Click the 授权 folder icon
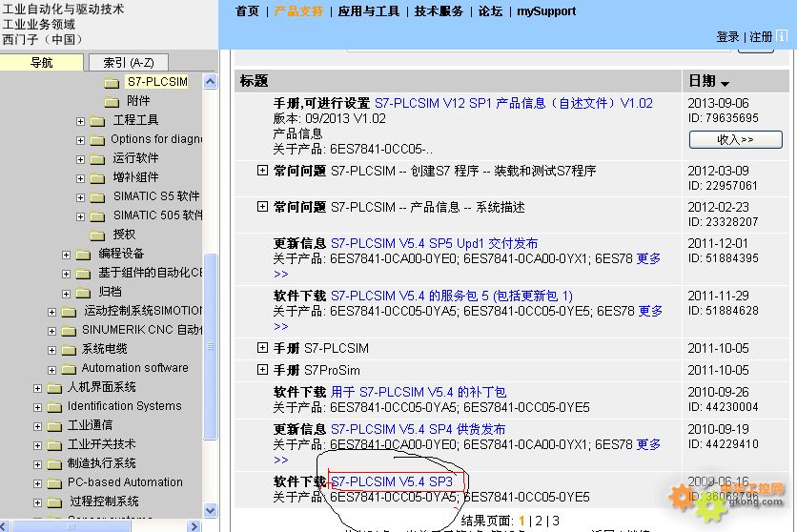797x532 pixels. click(x=97, y=235)
